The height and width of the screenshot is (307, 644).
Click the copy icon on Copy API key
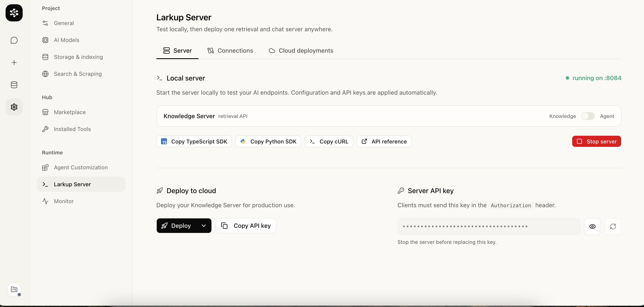click(x=224, y=226)
